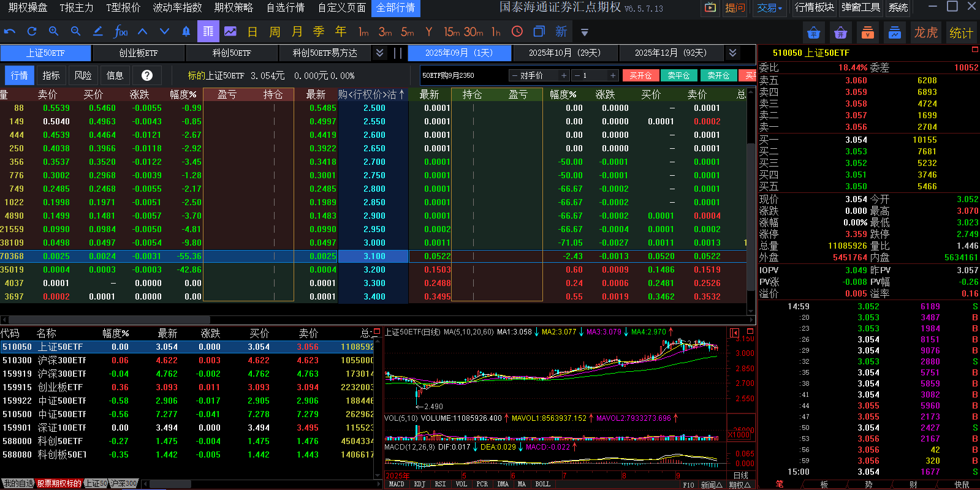Toggle the 1h hour period

tap(496, 31)
